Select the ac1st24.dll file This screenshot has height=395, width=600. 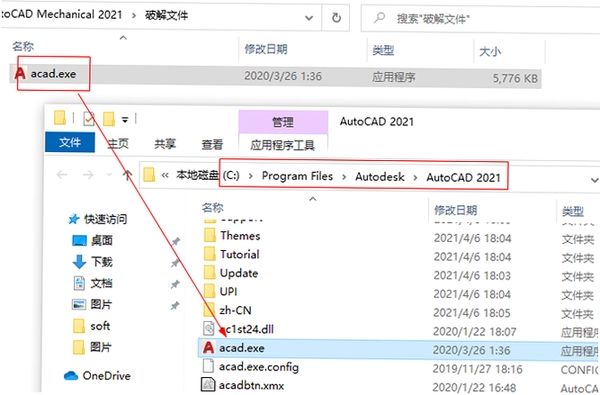[249, 329]
